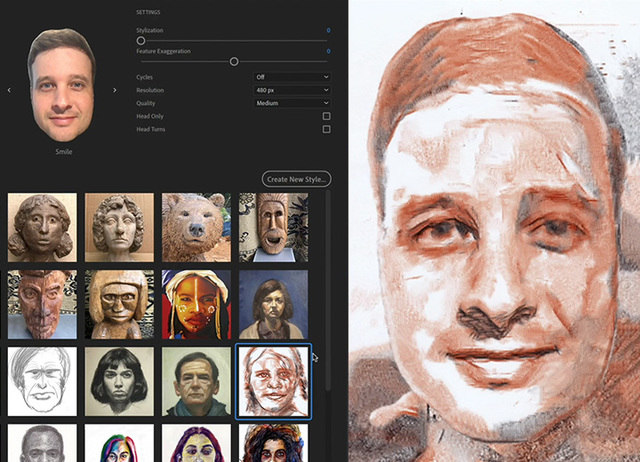Viewport: 640px width, 462px height.
Task: Click the Create New Style button
Action: tap(296, 178)
